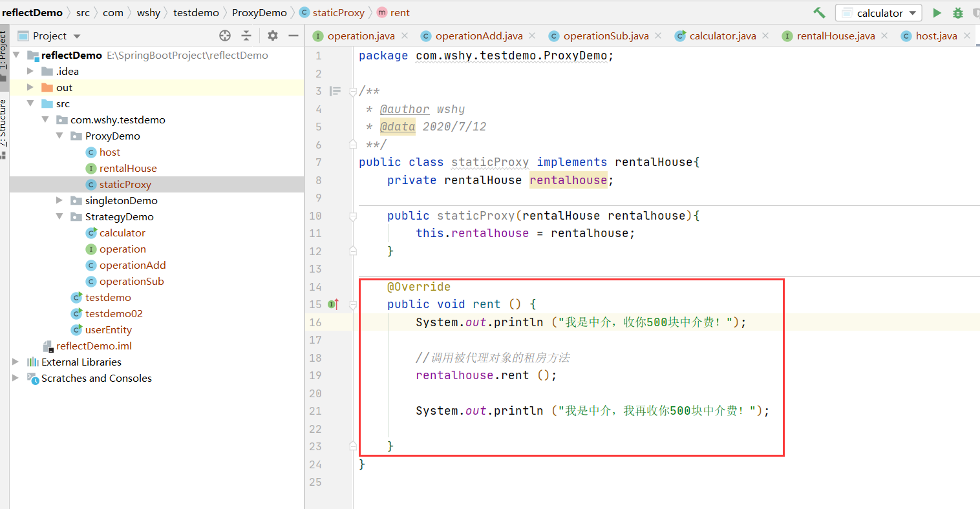
Task: Click the External Libraries icon
Action: pos(32,362)
